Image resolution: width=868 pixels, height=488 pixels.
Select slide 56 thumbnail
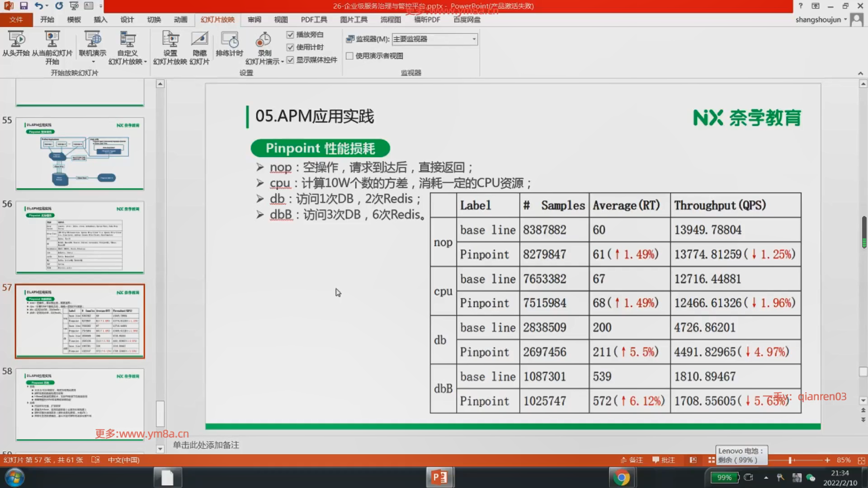click(80, 237)
